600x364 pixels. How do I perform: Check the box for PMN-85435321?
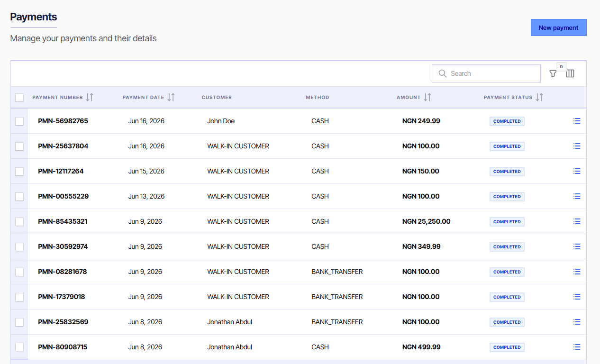coord(19,222)
